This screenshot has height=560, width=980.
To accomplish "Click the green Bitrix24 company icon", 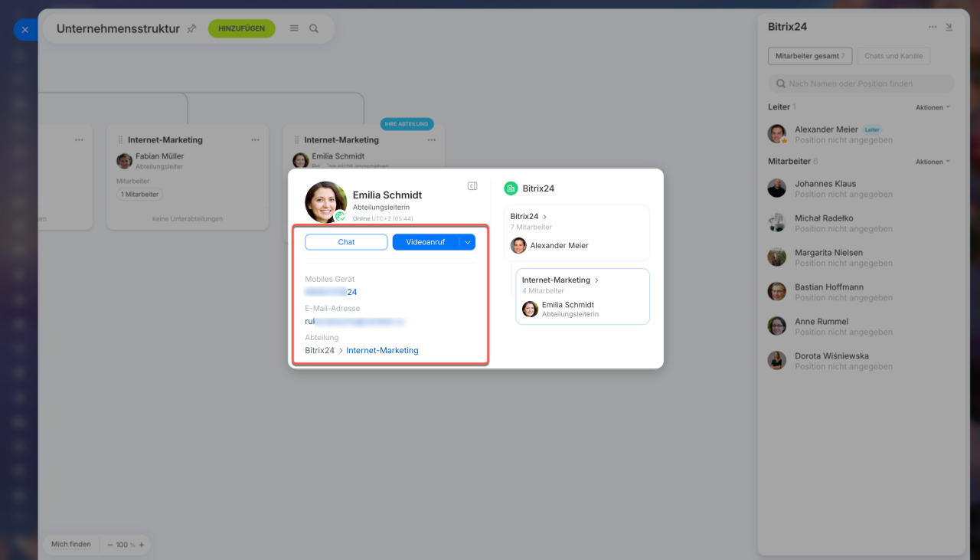I will [511, 188].
